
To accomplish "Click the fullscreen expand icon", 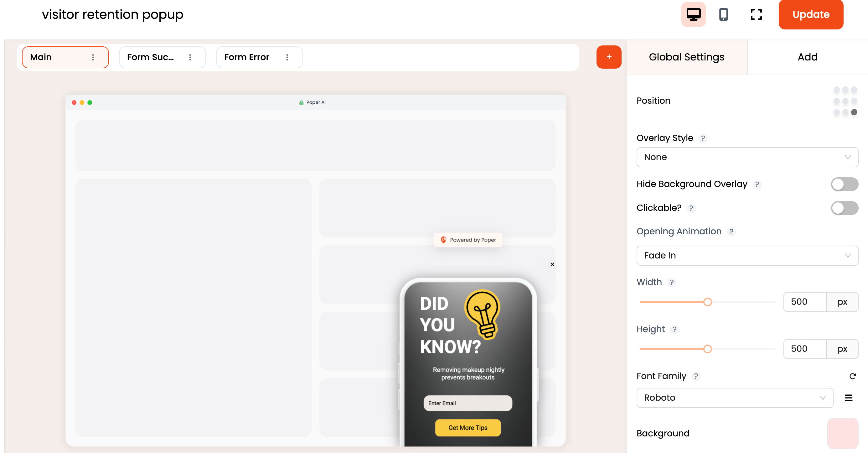I will point(757,14).
